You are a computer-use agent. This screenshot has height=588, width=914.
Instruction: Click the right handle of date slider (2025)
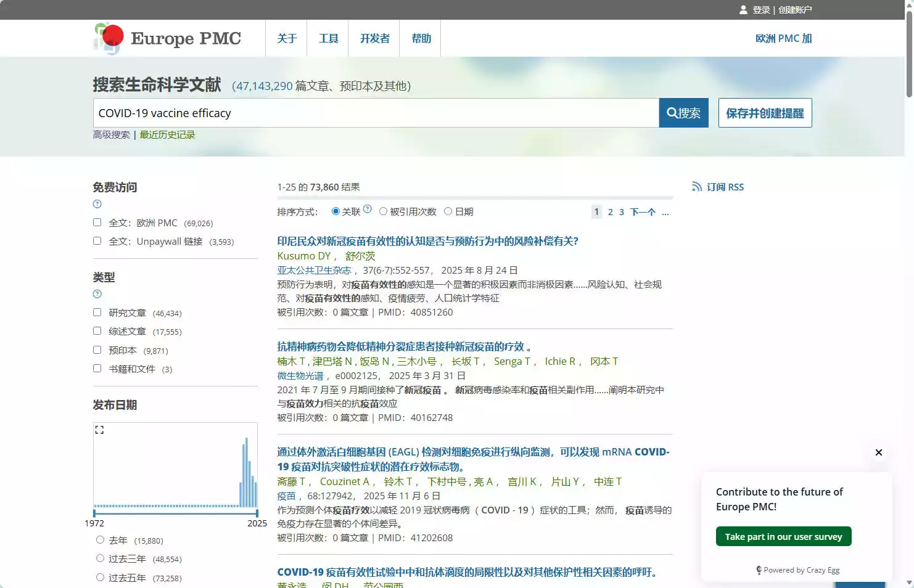[x=257, y=513]
